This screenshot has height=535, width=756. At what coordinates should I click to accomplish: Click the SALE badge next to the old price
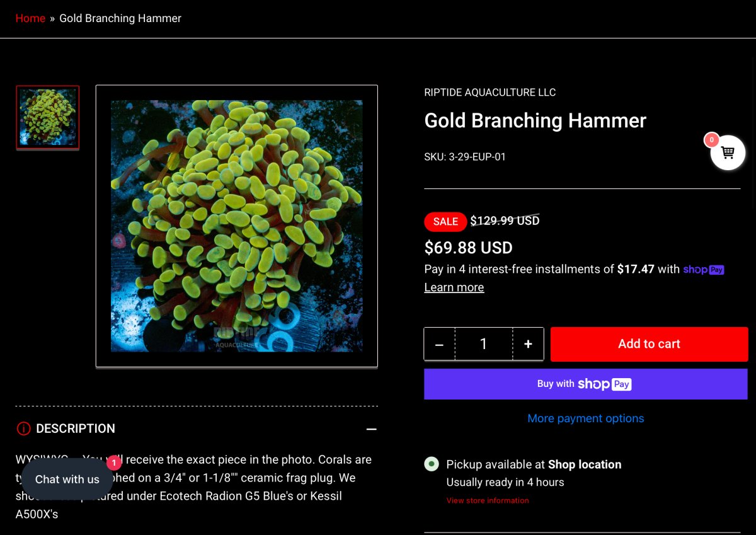click(445, 221)
